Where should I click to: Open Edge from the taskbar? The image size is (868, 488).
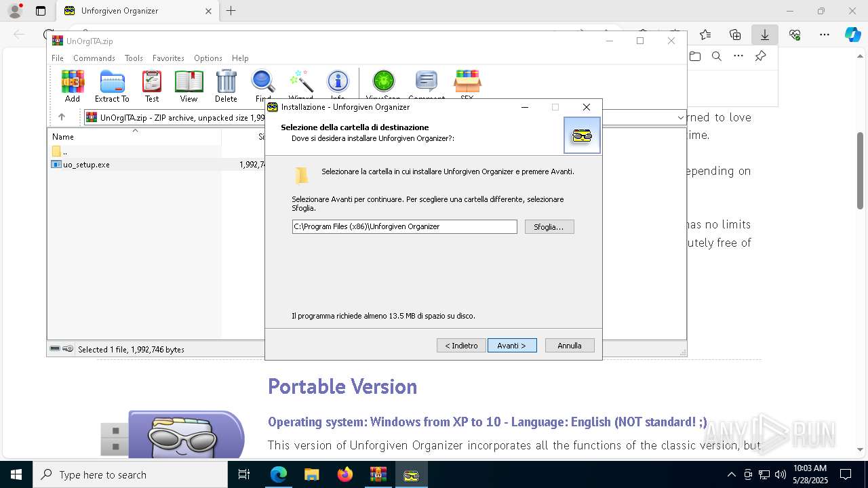279,474
